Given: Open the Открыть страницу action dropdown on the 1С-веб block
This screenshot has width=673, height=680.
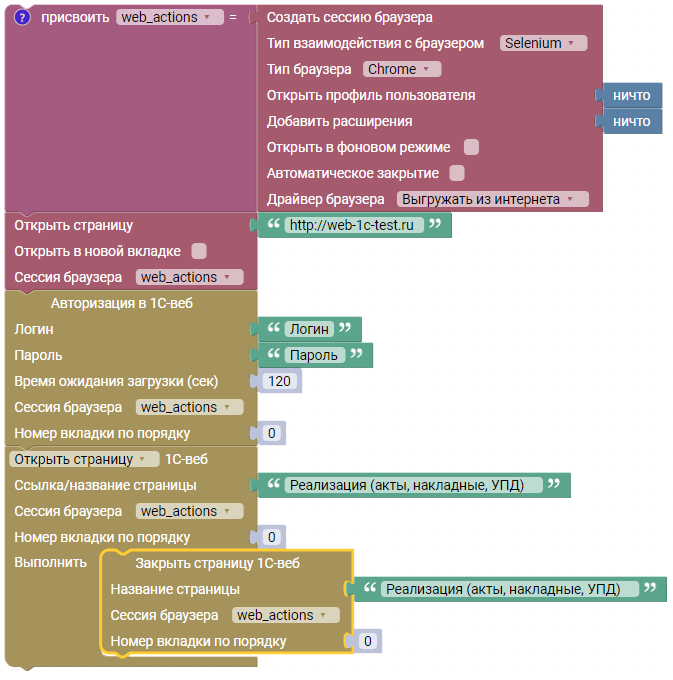Looking at the screenshot, I should pyautogui.click(x=84, y=459).
